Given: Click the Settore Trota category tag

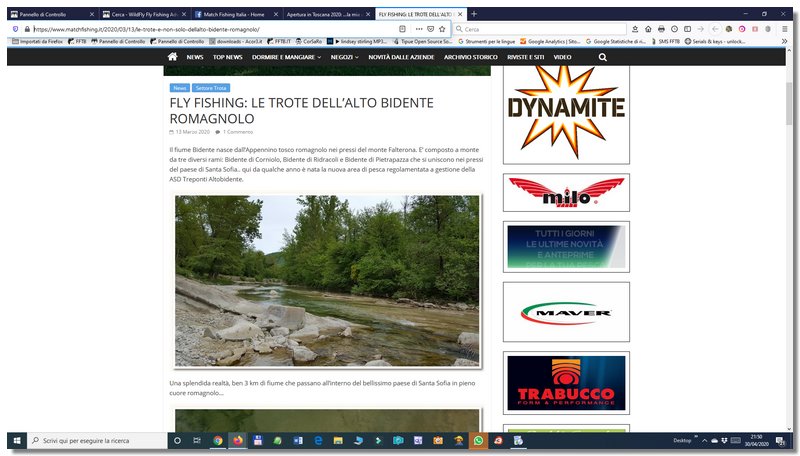Looking at the screenshot, I should click(211, 88).
